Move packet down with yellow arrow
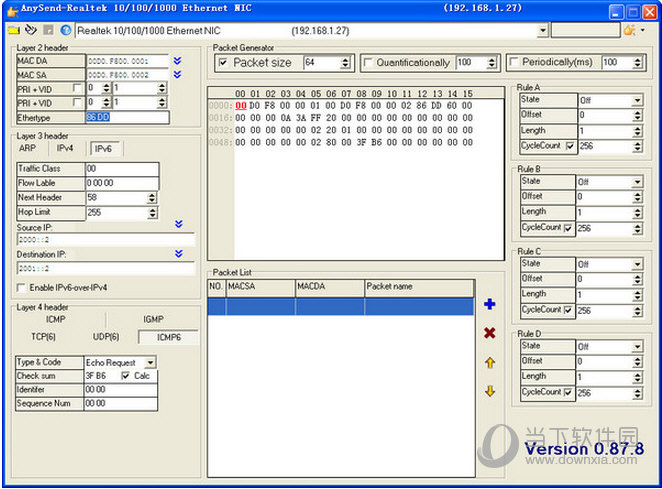The height and width of the screenshot is (489, 662). [x=490, y=391]
